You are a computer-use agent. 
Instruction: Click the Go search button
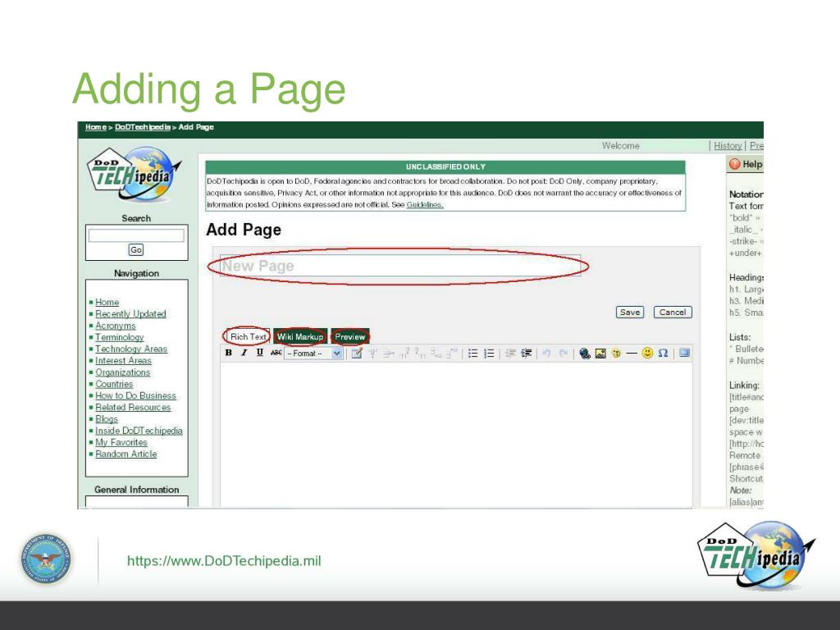pyautogui.click(x=136, y=249)
